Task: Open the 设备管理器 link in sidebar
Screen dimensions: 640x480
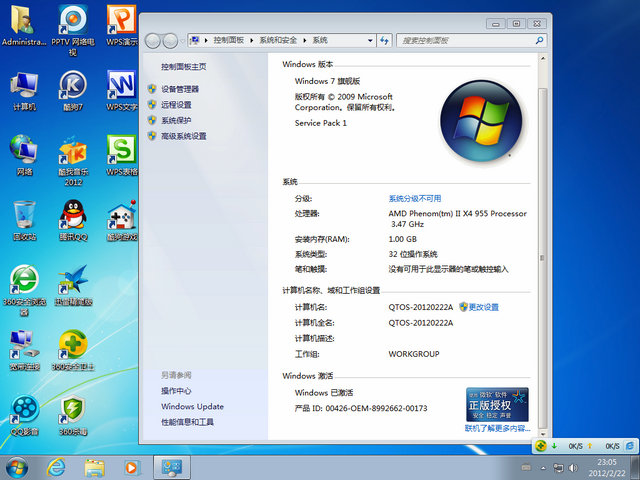Action: tap(180, 89)
